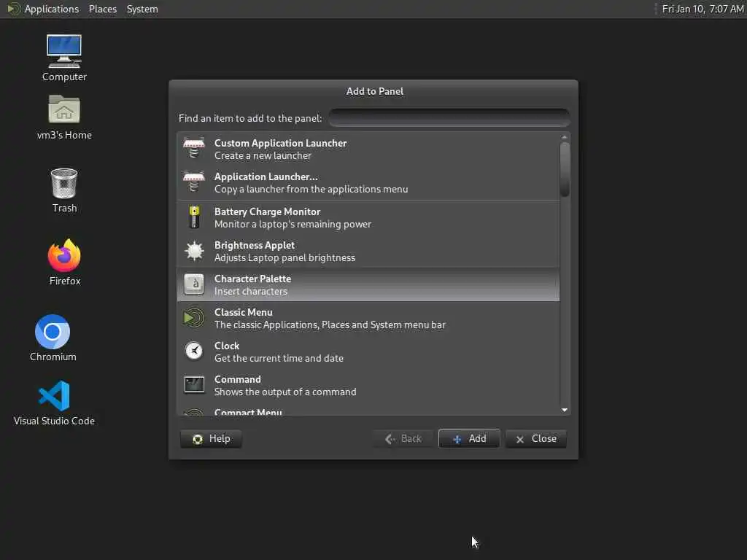Select the Character Palette icon

[194, 284]
